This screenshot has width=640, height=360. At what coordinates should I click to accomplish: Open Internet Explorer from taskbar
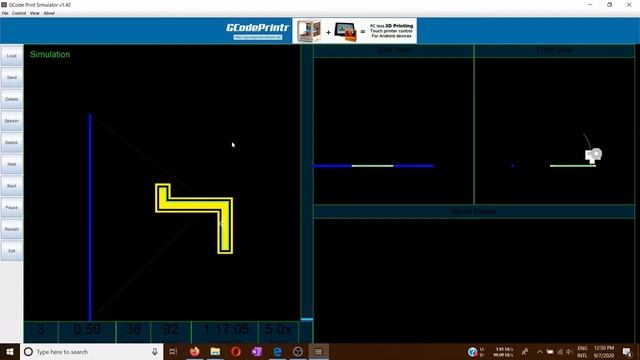[278, 351]
